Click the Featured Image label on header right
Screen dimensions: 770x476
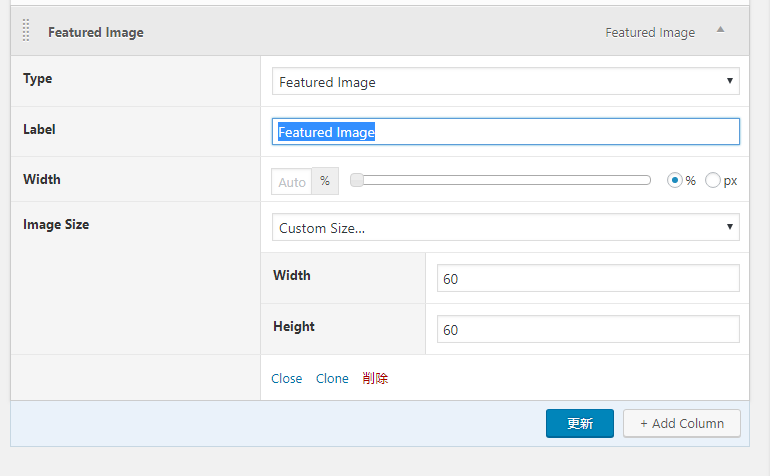650,32
